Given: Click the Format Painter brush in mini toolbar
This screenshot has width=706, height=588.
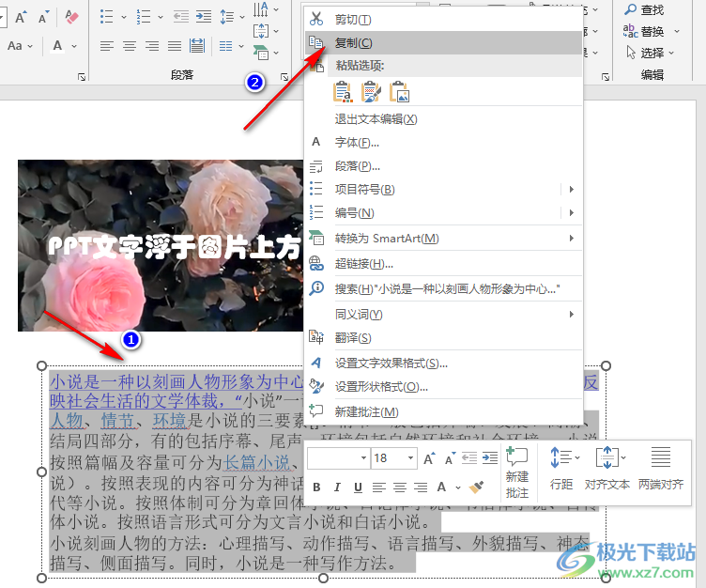Looking at the screenshot, I should (477, 487).
